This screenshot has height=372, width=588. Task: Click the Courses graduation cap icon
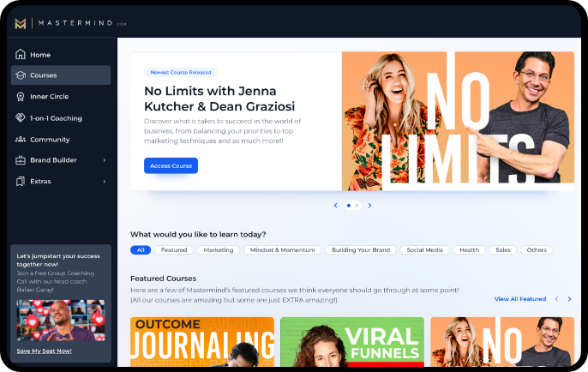[21, 75]
